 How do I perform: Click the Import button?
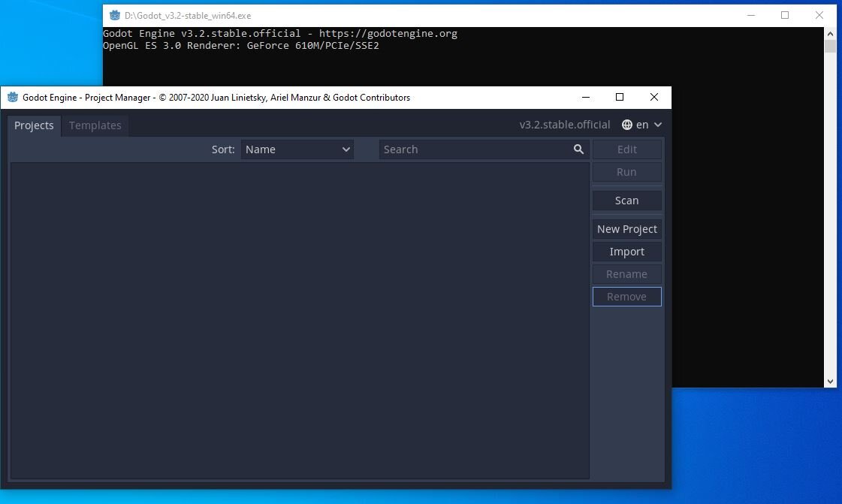(x=626, y=251)
